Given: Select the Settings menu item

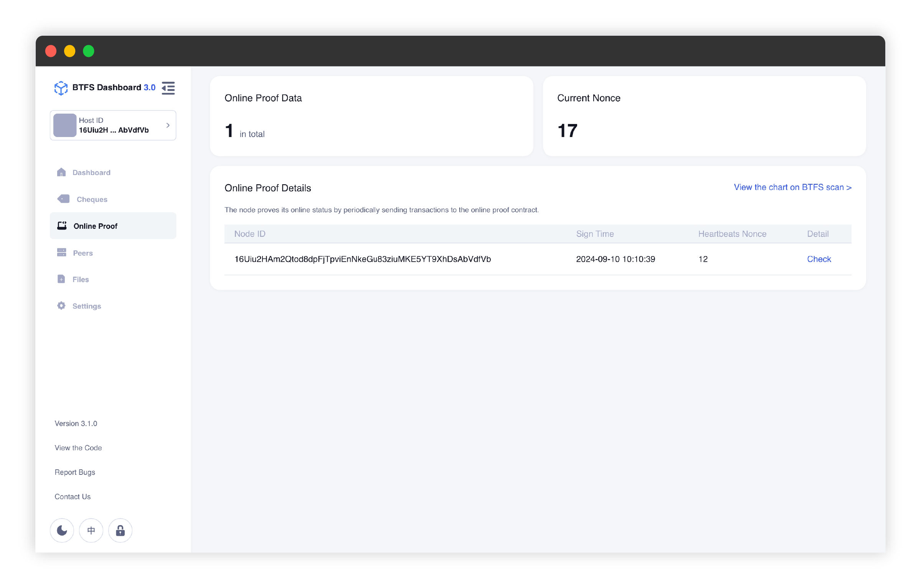Looking at the screenshot, I should click(87, 306).
